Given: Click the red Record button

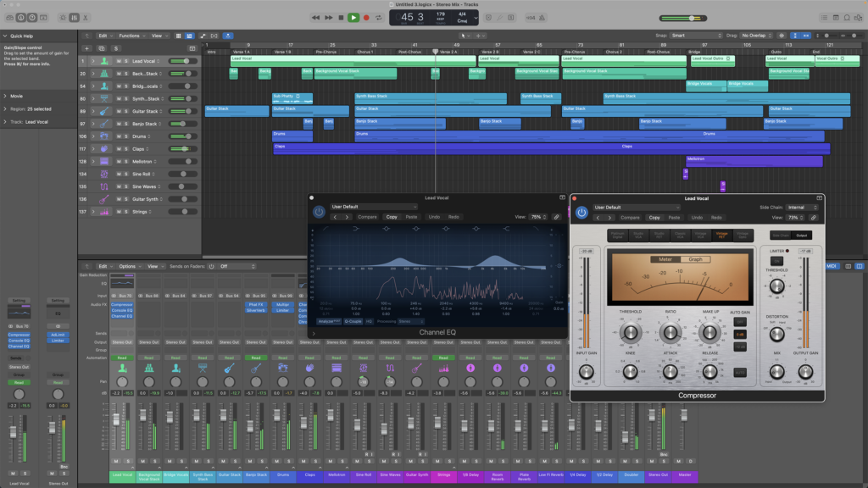Looking at the screenshot, I should point(366,18).
